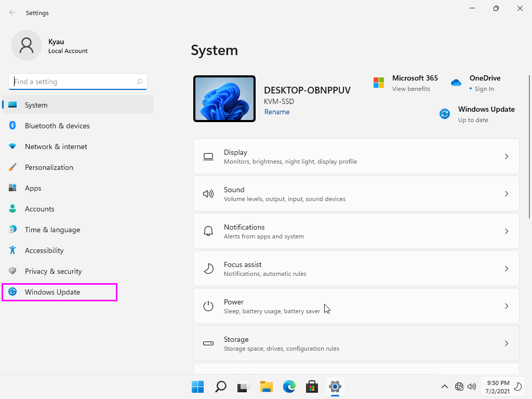This screenshot has width=532, height=399.
Task: Open the Windows Start button on taskbar
Action: pyautogui.click(x=197, y=387)
